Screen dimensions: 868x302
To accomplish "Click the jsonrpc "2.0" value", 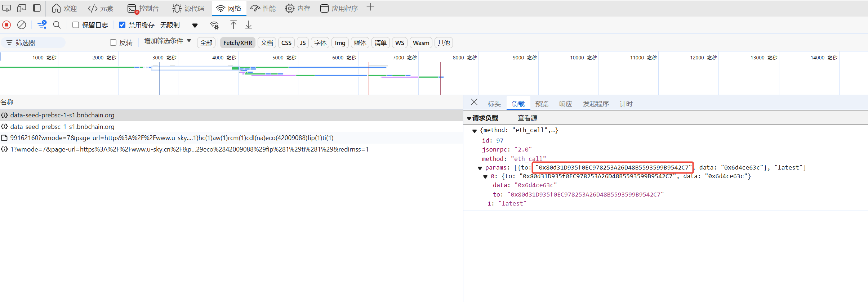I will tap(523, 149).
